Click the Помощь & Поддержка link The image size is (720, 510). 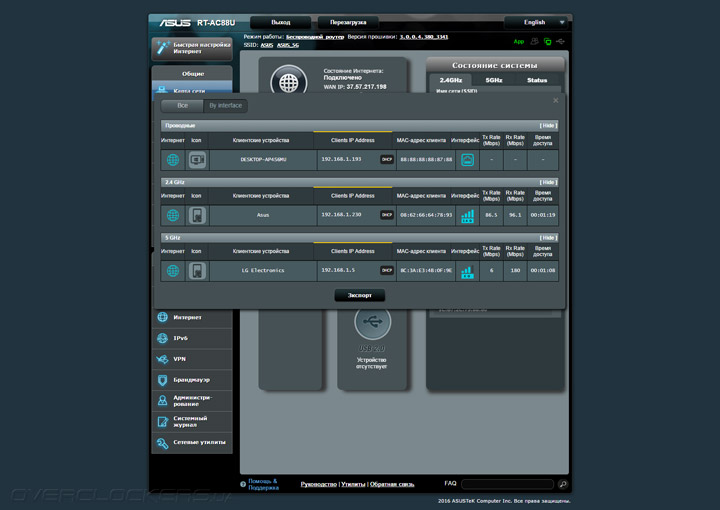(x=263, y=484)
